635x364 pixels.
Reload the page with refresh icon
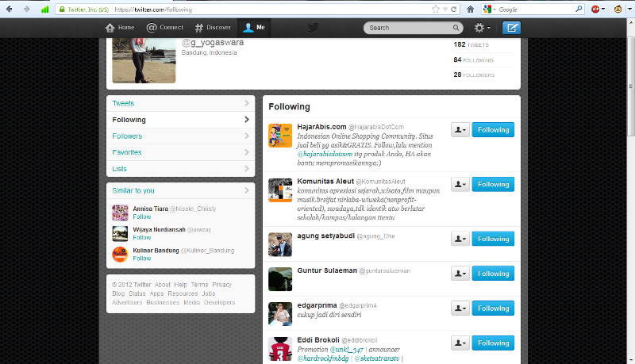coord(453,10)
